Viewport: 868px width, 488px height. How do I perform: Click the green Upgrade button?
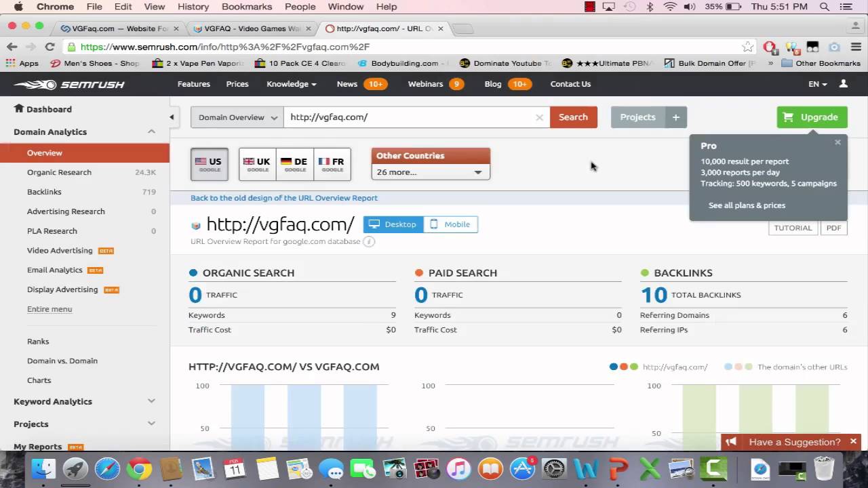[812, 117]
